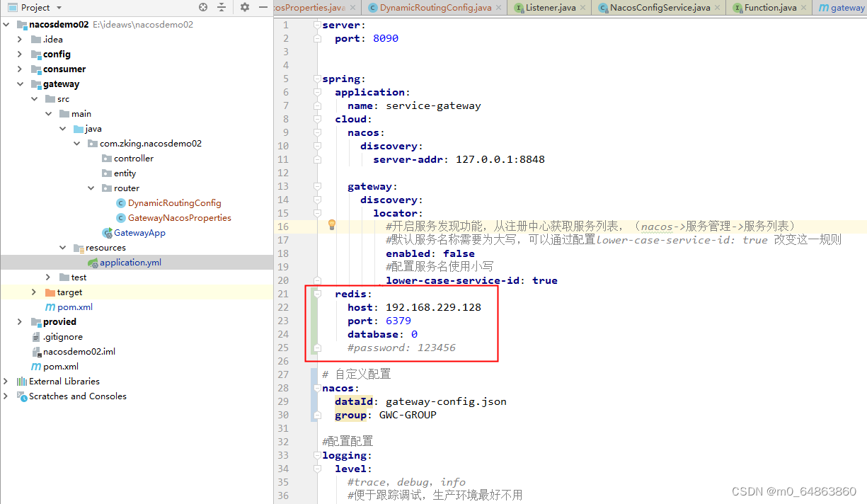Expand the config module

point(20,55)
